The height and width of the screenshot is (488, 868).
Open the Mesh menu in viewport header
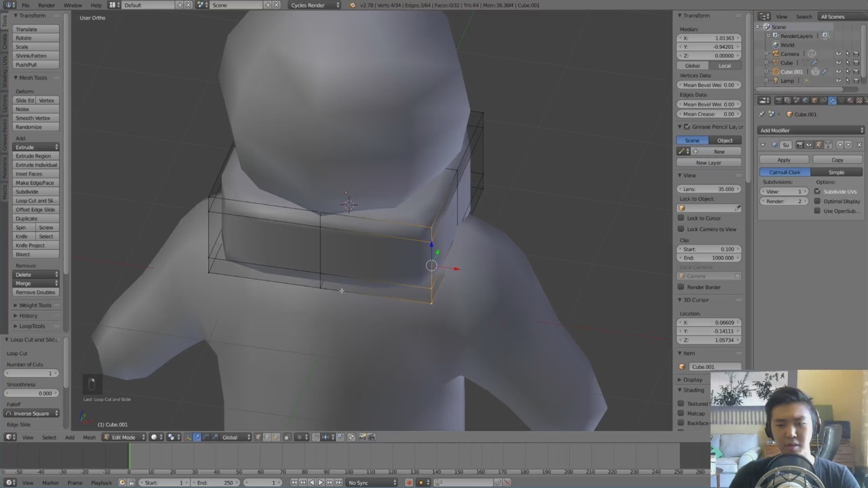tap(89, 437)
